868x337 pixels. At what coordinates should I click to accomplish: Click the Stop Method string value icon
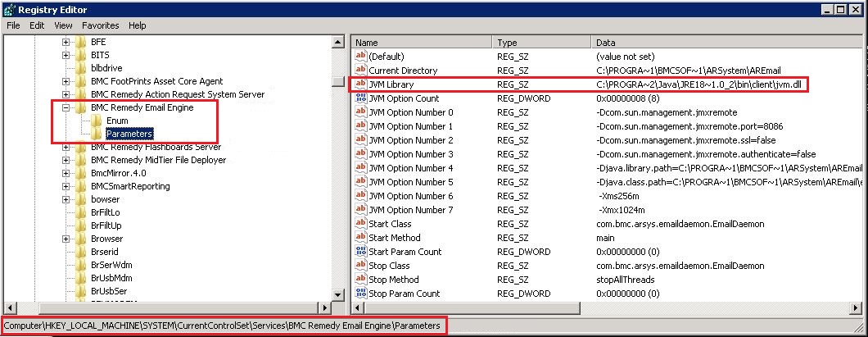(x=361, y=280)
